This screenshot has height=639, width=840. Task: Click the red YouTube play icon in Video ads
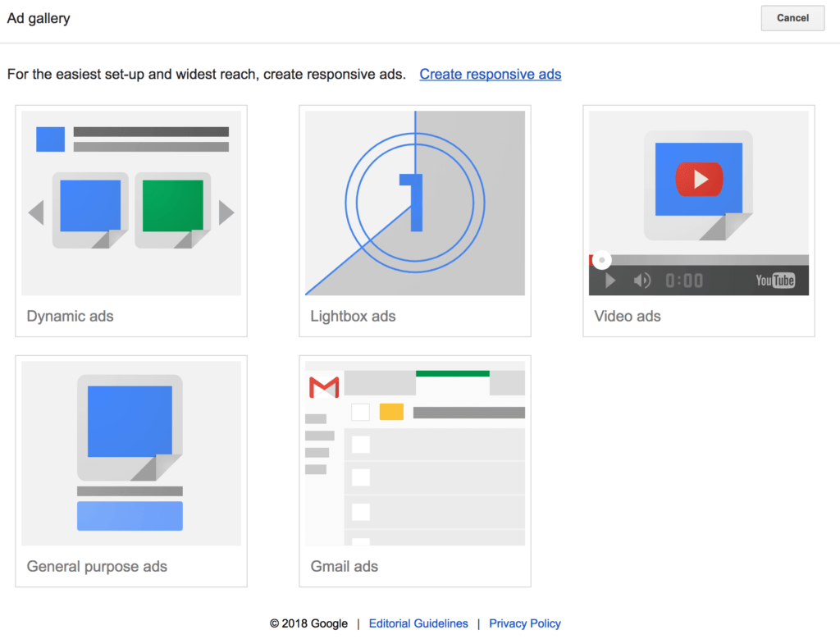698,180
